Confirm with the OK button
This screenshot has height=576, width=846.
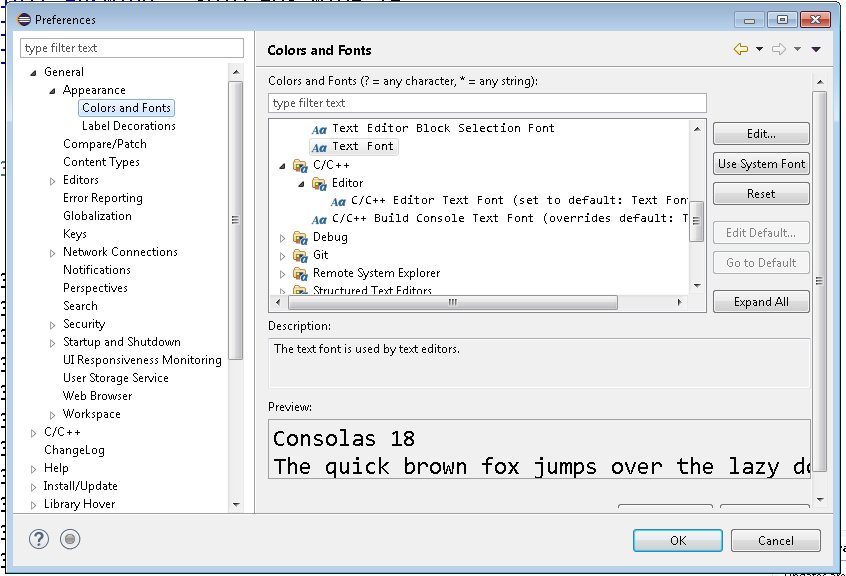tap(678, 540)
